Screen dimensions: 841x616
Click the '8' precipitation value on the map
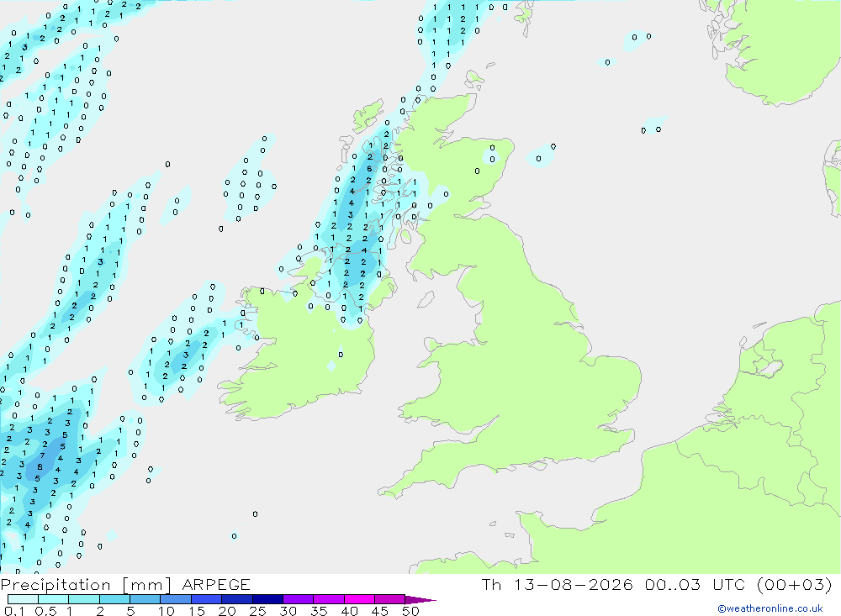[40, 467]
